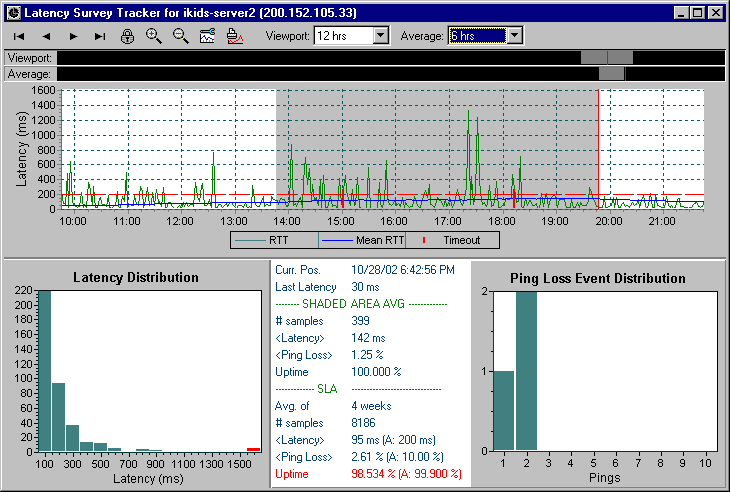Jump to the first data position
The width and height of the screenshot is (730, 492).
(19, 36)
